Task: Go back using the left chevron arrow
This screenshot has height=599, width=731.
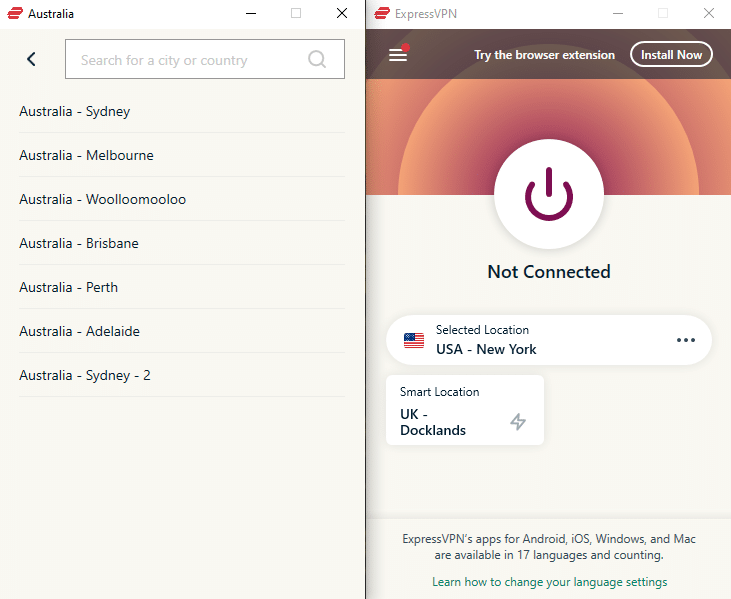Action: pyautogui.click(x=31, y=59)
